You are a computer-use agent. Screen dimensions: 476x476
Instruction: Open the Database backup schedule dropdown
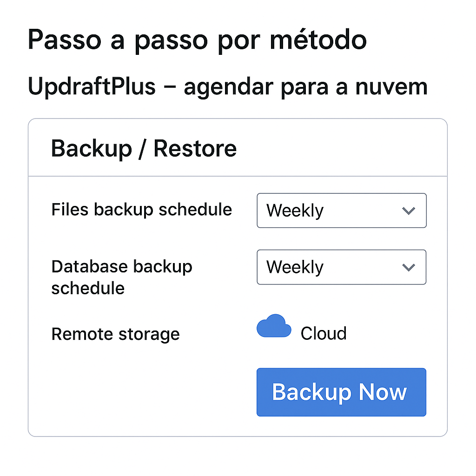coord(341,267)
